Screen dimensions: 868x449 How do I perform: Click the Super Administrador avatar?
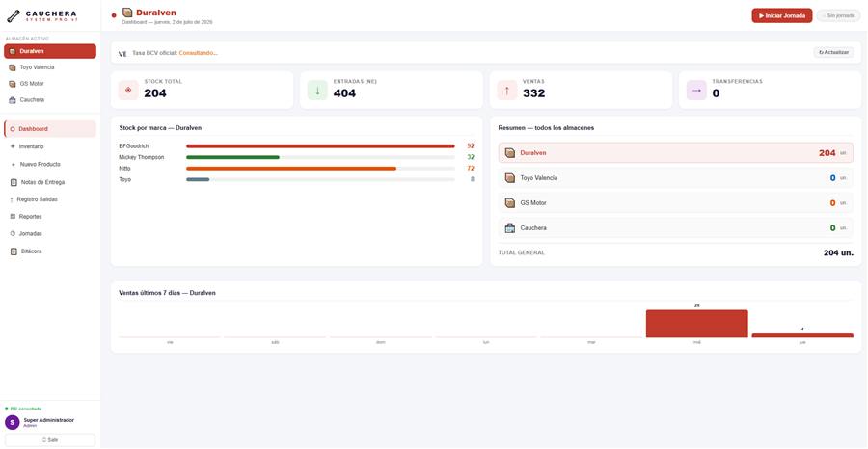point(13,422)
